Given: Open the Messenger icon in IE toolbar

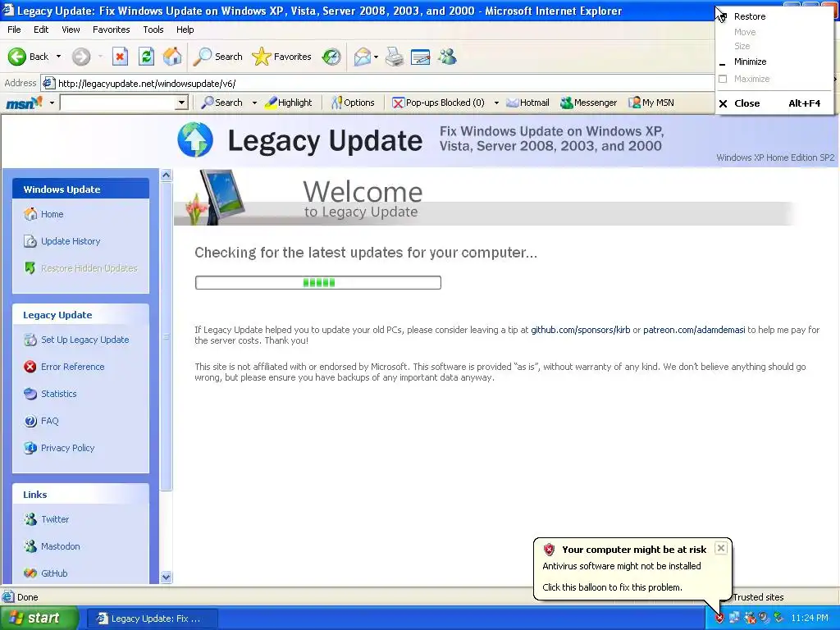Looking at the screenshot, I should (x=447, y=57).
